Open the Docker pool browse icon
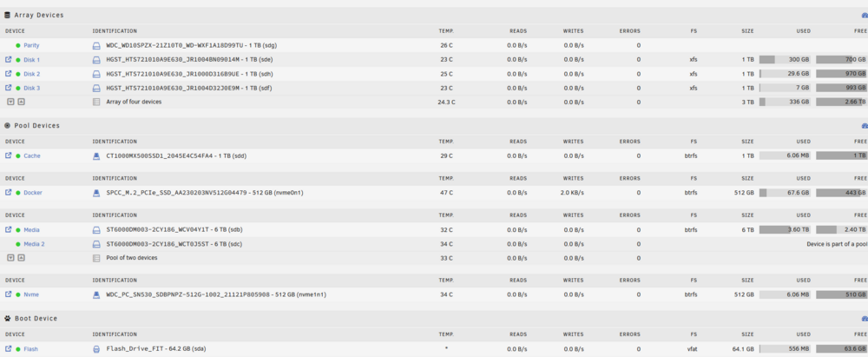868x357 pixels. pyautogui.click(x=9, y=192)
